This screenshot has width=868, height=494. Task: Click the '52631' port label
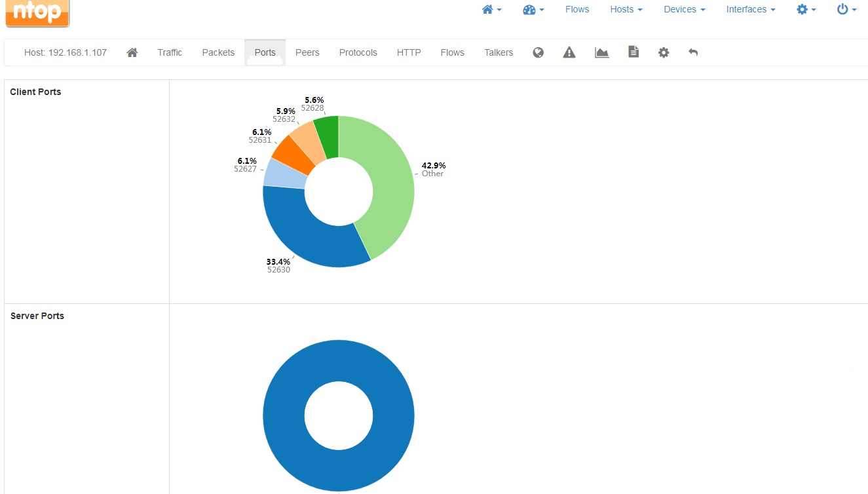coord(260,140)
